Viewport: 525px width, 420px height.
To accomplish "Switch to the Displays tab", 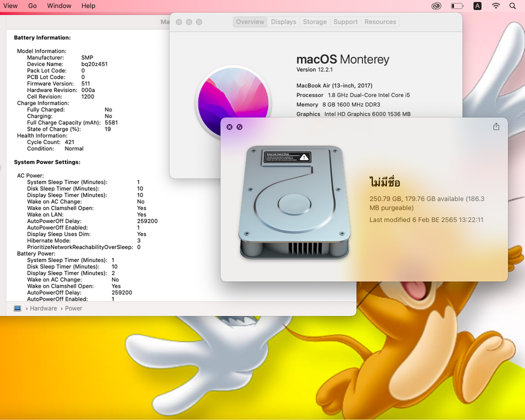I will click(283, 22).
